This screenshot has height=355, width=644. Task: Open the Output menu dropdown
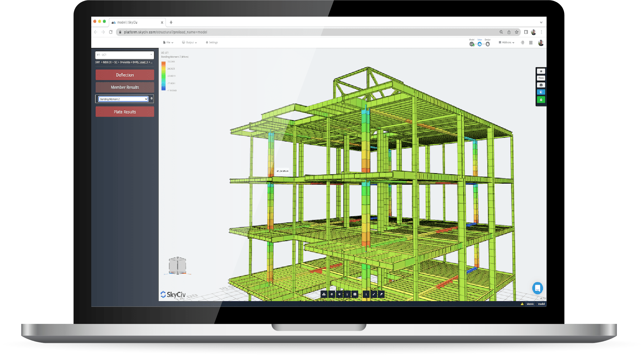[189, 42]
